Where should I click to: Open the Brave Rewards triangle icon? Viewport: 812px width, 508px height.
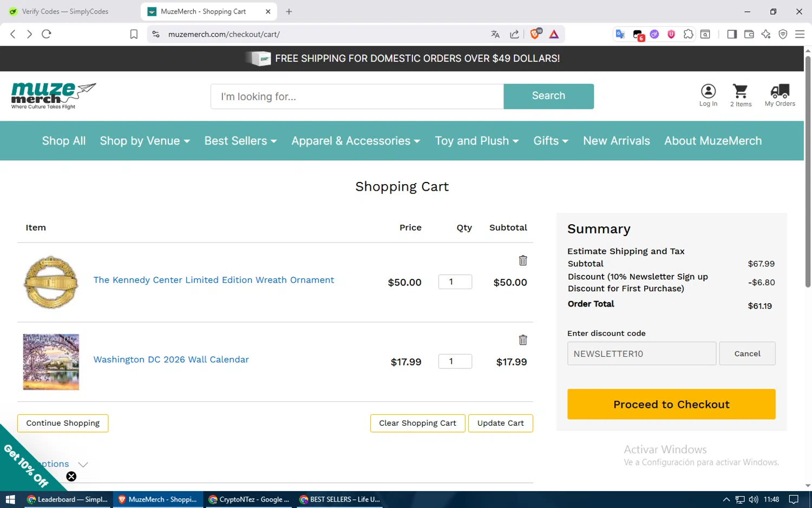click(554, 34)
